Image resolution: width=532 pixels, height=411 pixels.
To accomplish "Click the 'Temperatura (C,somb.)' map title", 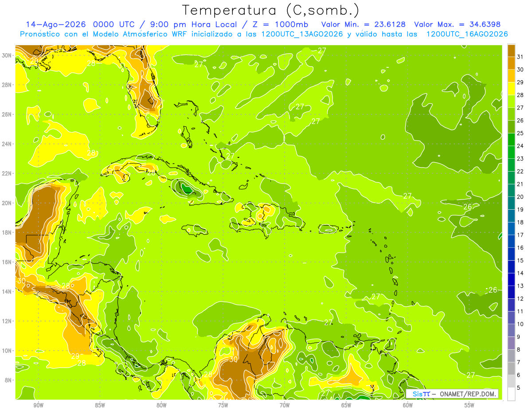I will click(271, 10).
